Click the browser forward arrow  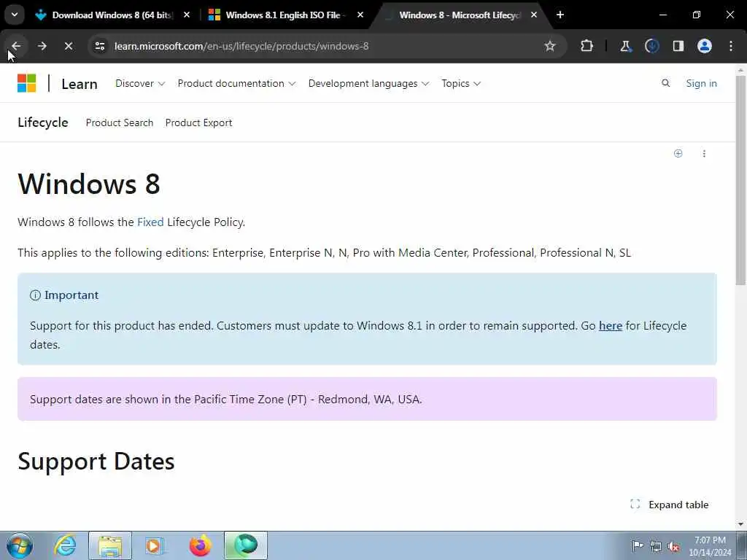coord(42,46)
